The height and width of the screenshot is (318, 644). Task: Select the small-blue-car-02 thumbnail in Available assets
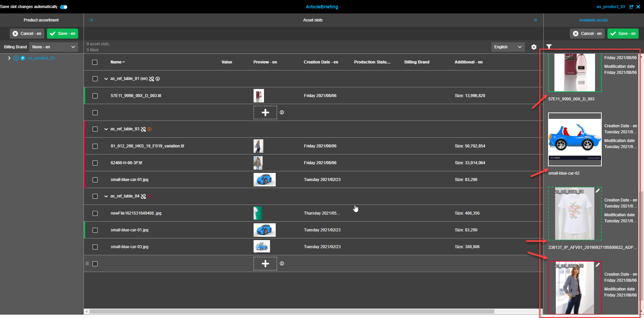(574, 139)
